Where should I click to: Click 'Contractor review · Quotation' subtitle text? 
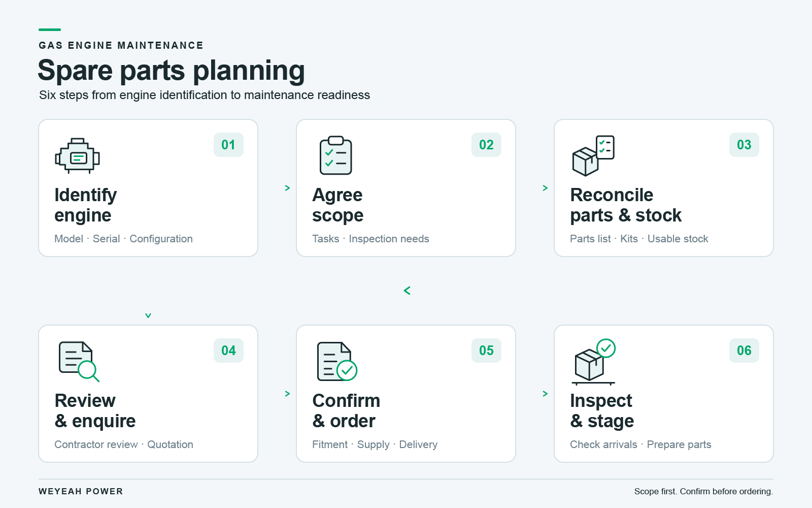pyautogui.click(x=124, y=444)
